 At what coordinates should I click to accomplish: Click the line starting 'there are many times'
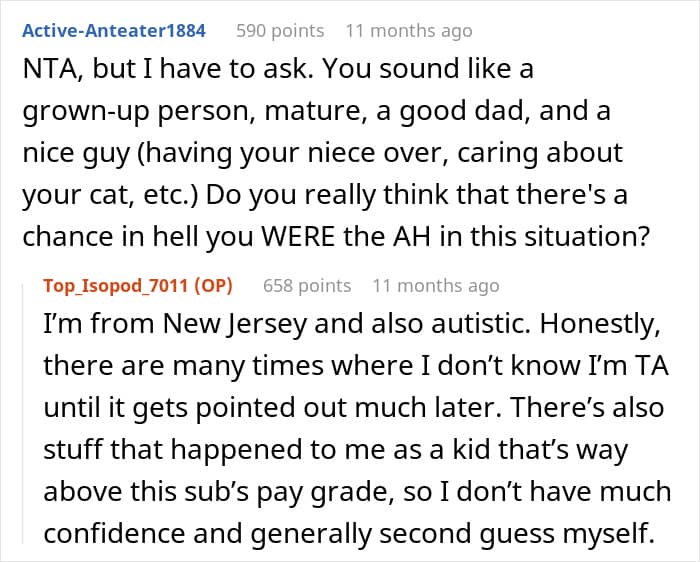356,366
